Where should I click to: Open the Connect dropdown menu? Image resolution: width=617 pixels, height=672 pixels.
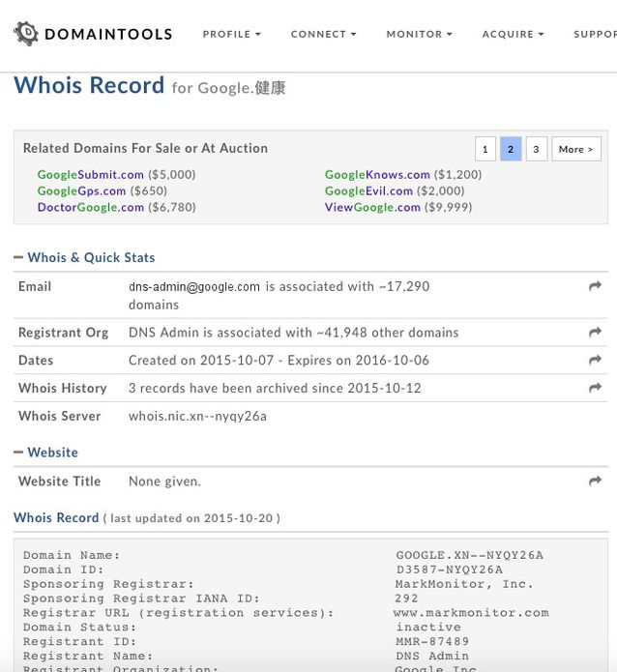tap(323, 35)
